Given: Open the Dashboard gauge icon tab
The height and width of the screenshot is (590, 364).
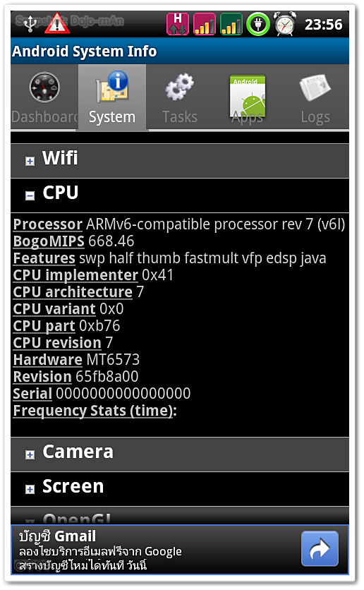Looking at the screenshot, I should [44, 88].
